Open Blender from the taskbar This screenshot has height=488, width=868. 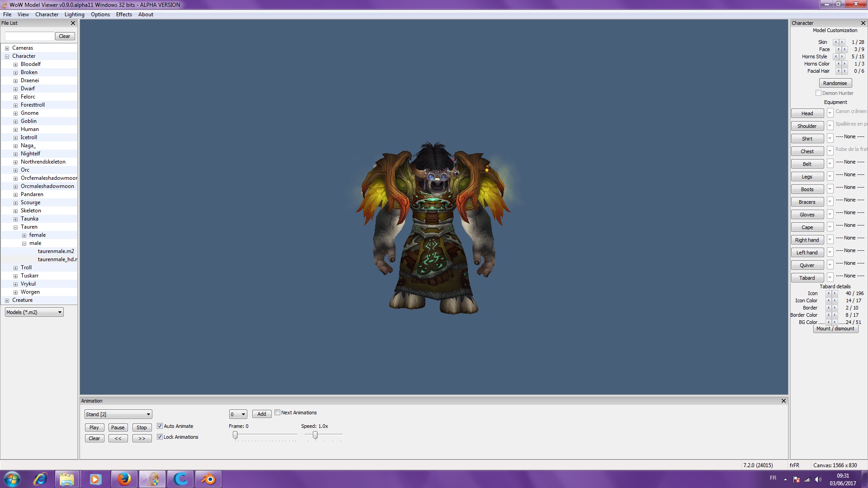tap(208, 479)
